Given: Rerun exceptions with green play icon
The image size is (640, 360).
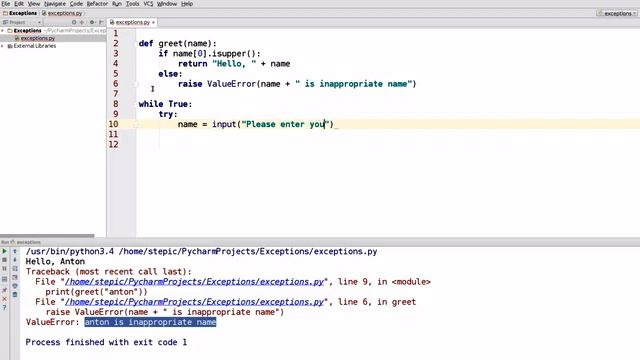Looking at the screenshot, I should pos(4,251).
